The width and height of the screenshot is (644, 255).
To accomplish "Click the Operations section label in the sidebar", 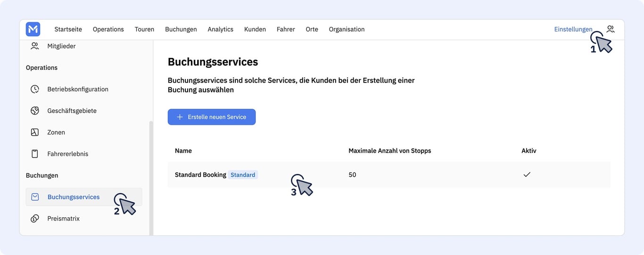I will coord(41,68).
